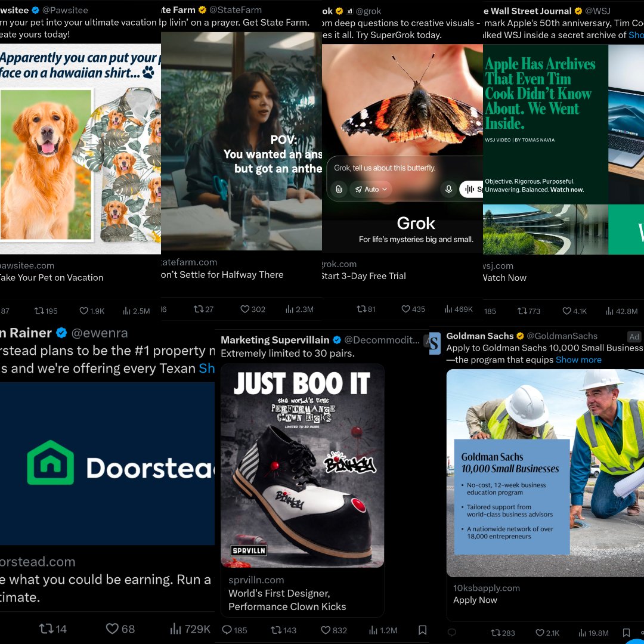Image resolution: width=644 pixels, height=644 pixels.
Task: Open the 42.8M views stat on WSJ post
Action: [x=622, y=311]
